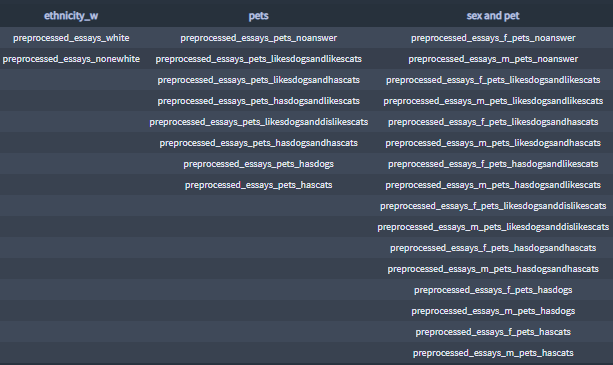Select preprocessed_essays_f_pets_hasdogs cell
613x365 pixels.
click(x=493, y=290)
